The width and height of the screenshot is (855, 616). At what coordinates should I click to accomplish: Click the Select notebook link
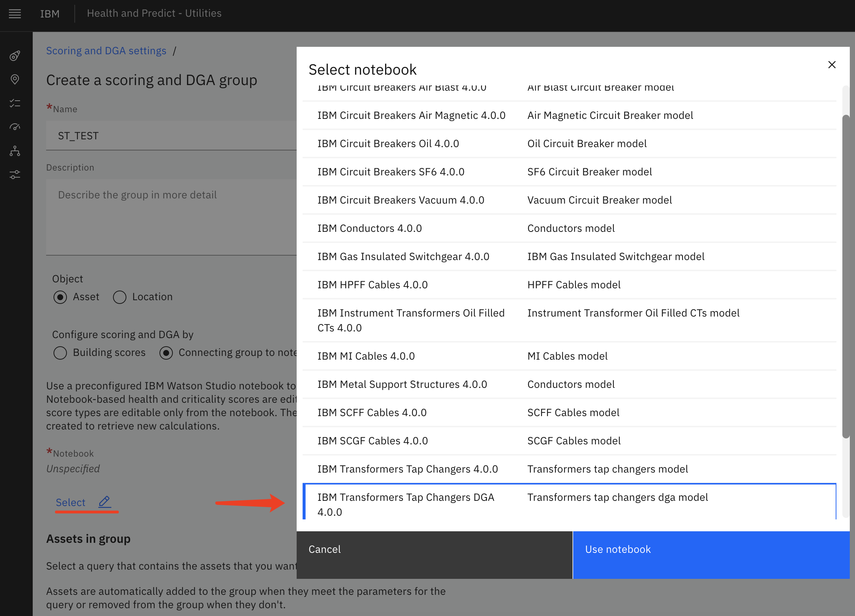71,502
